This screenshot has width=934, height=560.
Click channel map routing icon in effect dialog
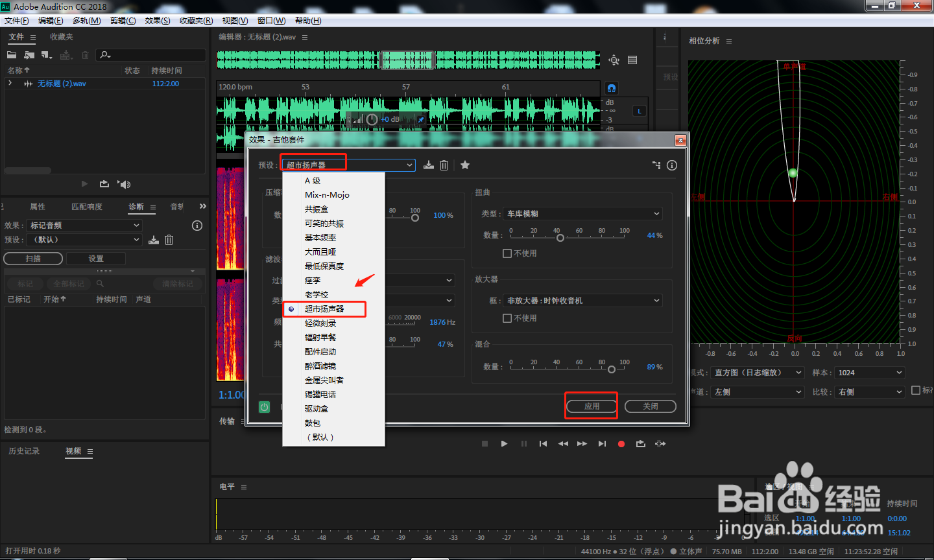[656, 165]
